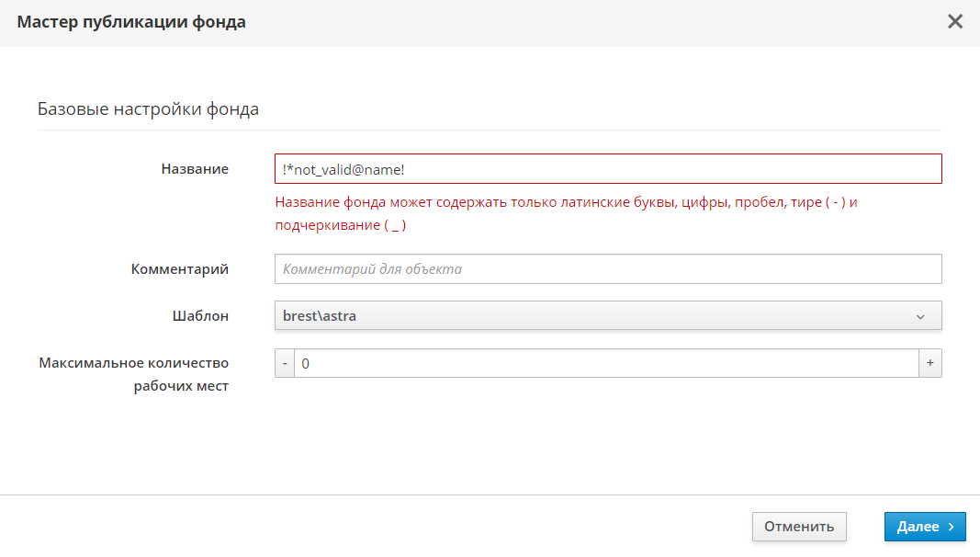Click the value 0 in workplaces field
Image resolution: width=980 pixels, height=557 pixels.
click(x=307, y=364)
